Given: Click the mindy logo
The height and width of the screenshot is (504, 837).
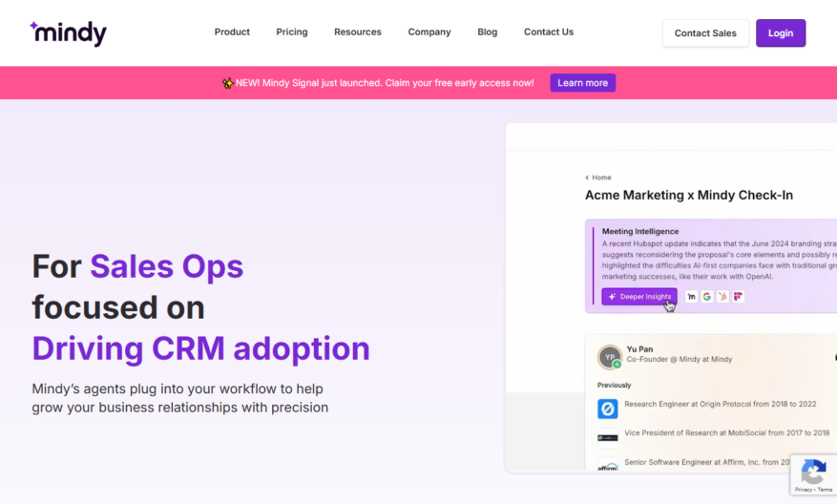Looking at the screenshot, I should coord(68,33).
